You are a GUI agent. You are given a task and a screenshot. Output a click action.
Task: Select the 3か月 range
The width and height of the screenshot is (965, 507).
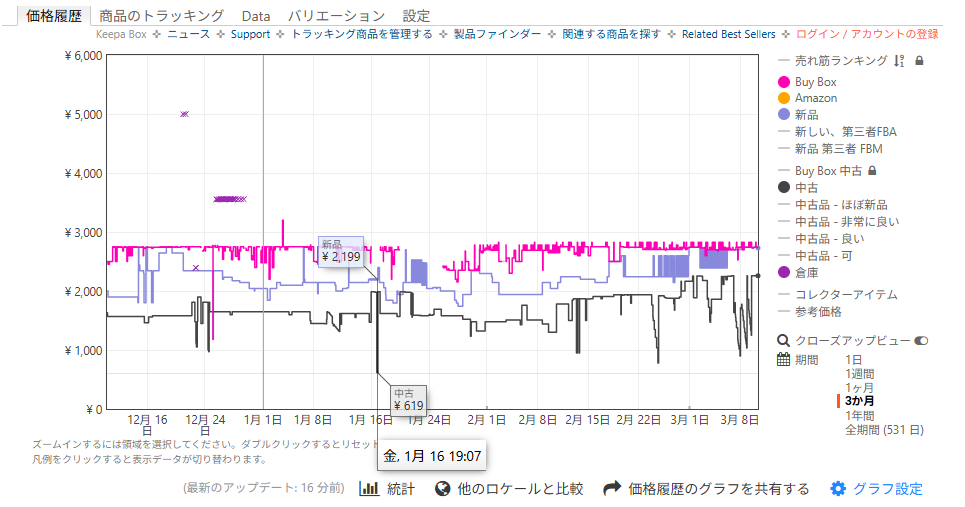860,401
